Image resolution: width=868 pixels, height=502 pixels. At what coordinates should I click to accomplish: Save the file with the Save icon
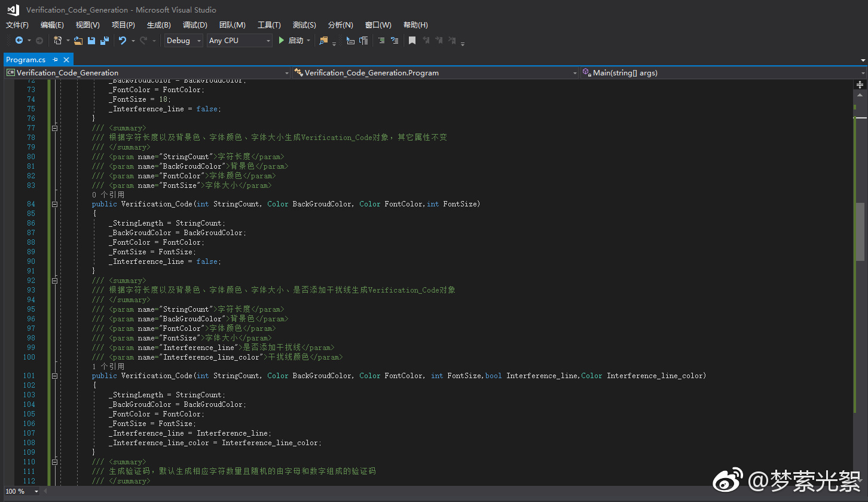(91, 41)
